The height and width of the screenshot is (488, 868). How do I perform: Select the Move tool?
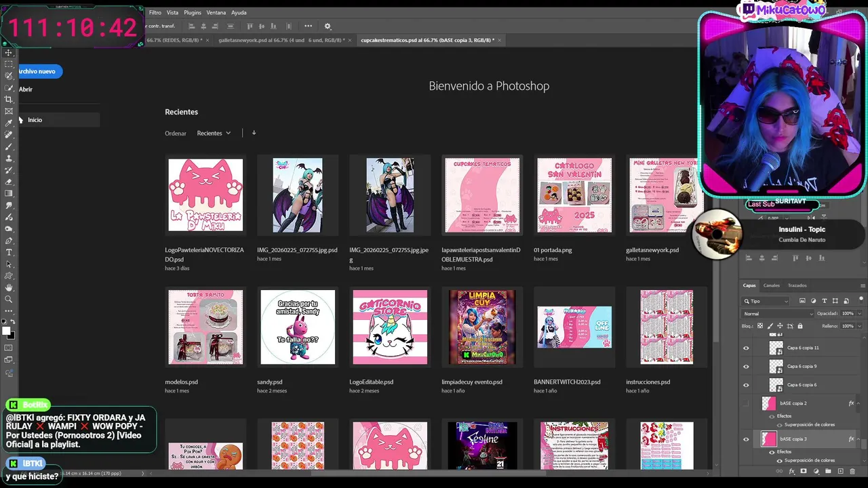click(x=9, y=52)
